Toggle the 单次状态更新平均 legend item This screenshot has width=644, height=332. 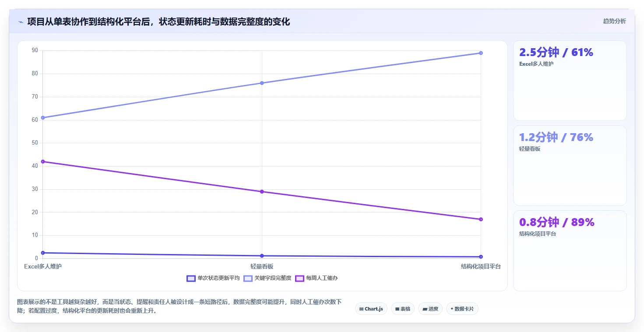[x=213, y=278]
